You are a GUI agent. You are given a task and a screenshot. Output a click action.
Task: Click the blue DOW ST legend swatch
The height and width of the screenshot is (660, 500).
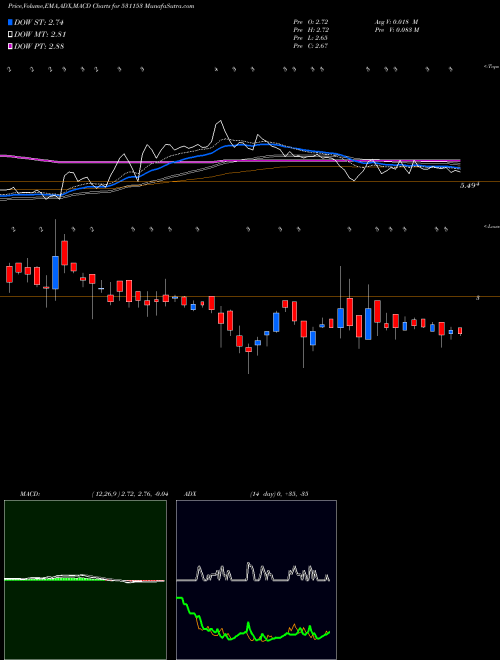11,22
